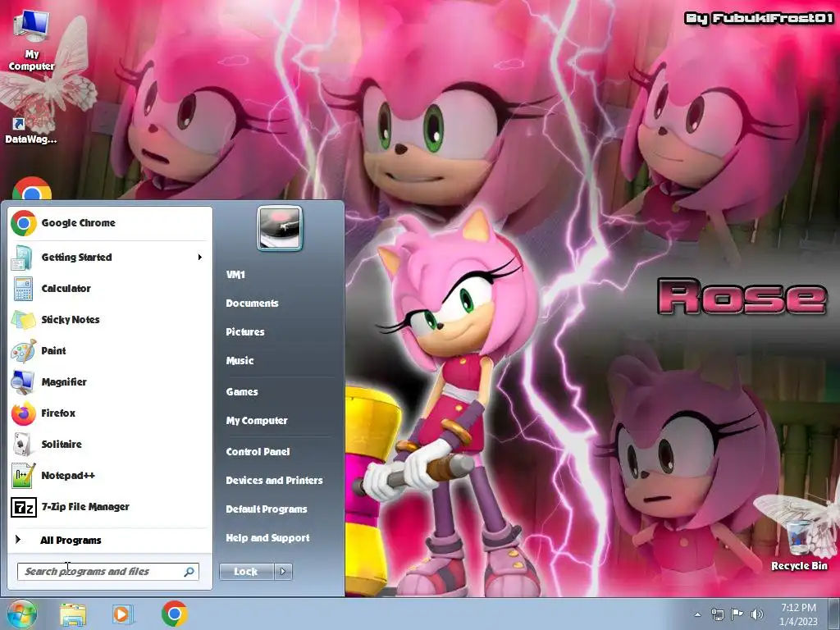Click the '7-Zip File Manager' label

[85, 507]
